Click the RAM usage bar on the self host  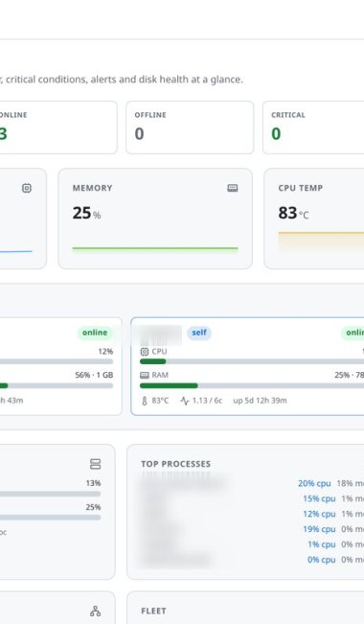[x=252, y=385]
